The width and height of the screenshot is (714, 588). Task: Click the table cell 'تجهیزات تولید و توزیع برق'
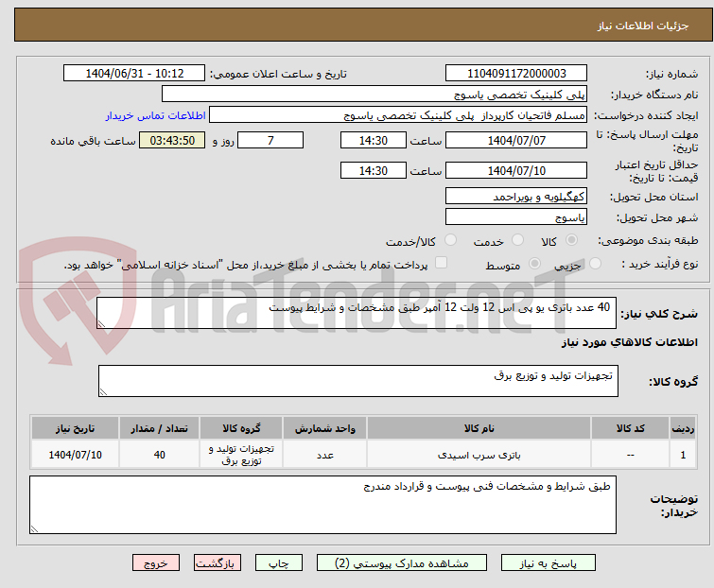pyautogui.click(x=241, y=455)
